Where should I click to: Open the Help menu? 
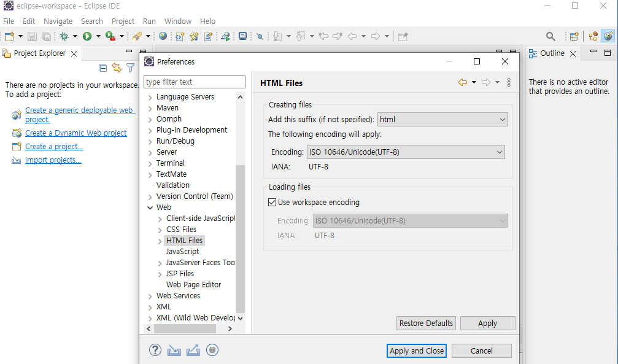coord(207,21)
